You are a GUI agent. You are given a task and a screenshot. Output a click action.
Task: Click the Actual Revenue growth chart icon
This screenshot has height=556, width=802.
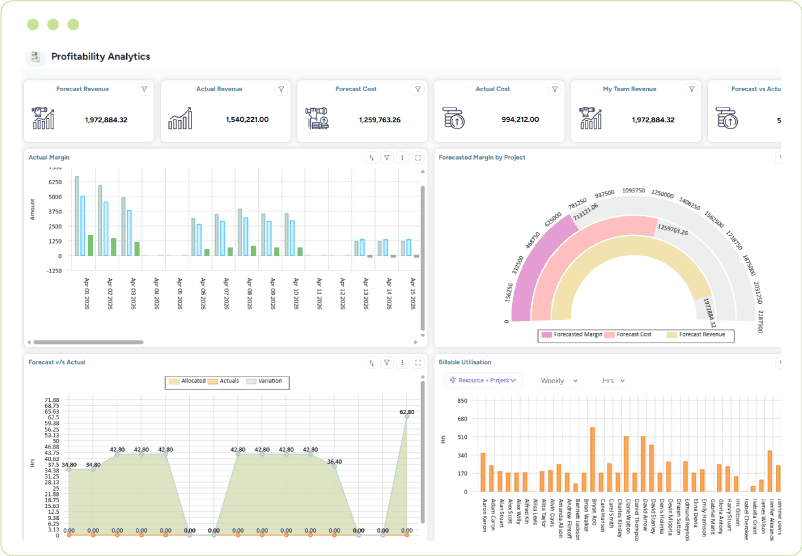tap(180, 118)
